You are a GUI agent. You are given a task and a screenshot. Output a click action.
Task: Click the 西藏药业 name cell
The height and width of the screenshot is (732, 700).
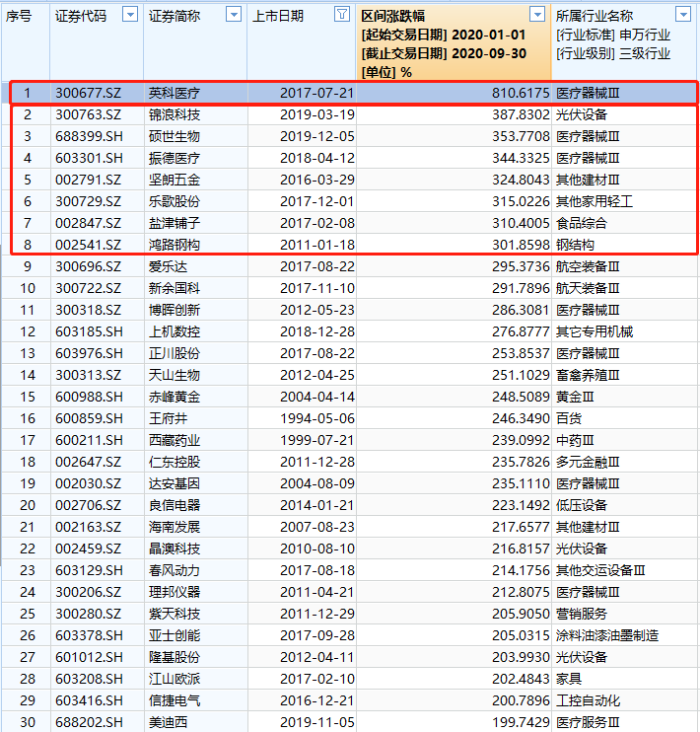click(175, 440)
